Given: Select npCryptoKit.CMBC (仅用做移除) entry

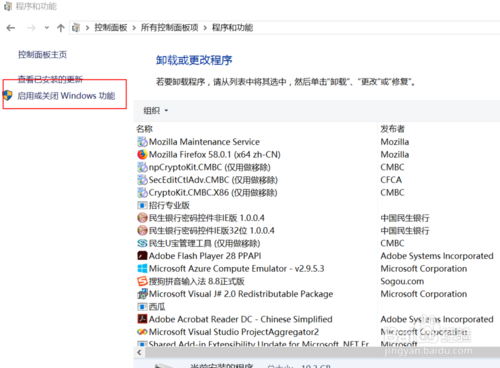Looking at the screenshot, I should pyautogui.click(x=209, y=167).
